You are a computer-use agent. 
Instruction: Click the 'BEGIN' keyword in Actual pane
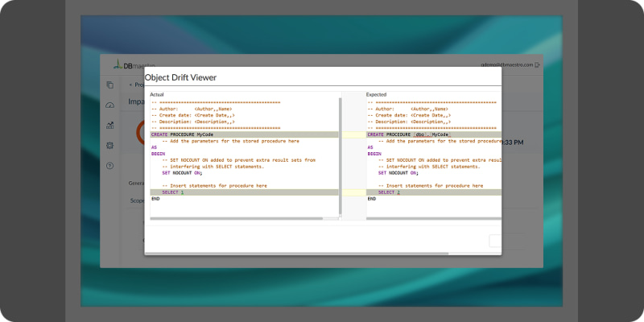coord(158,154)
